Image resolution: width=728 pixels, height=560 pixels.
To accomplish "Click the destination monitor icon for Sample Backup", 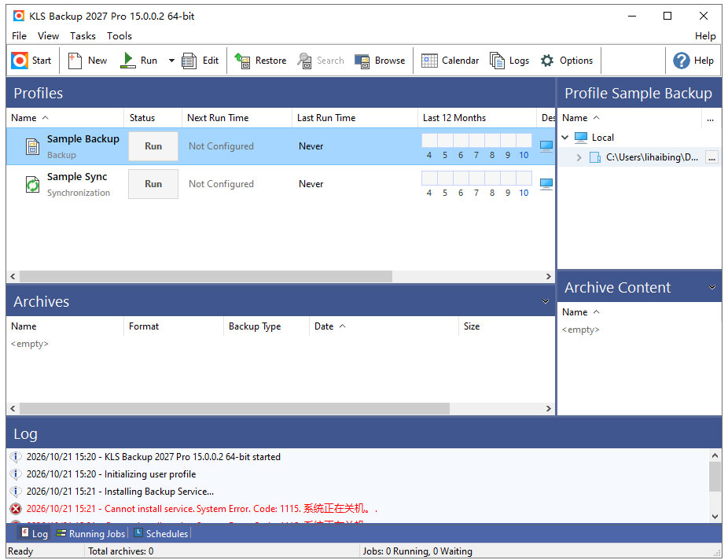I will tap(546, 146).
